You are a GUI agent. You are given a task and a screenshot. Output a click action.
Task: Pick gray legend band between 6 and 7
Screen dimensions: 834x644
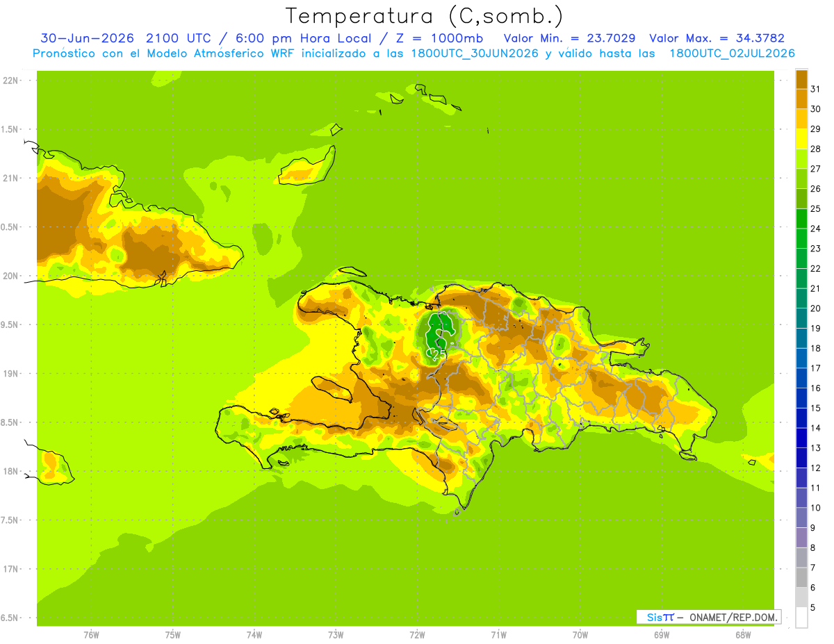801,577
